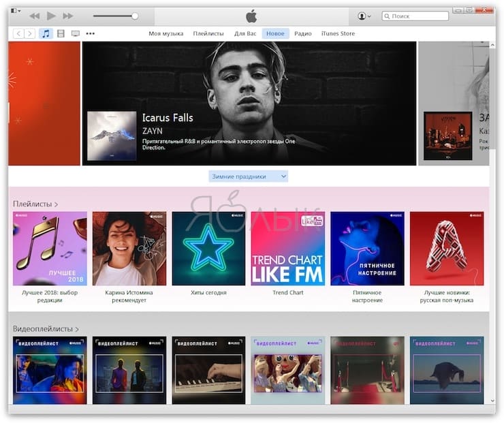This screenshot has width=504, height=423.
Task: Select the Music note library icon
Action: point(46,33)
